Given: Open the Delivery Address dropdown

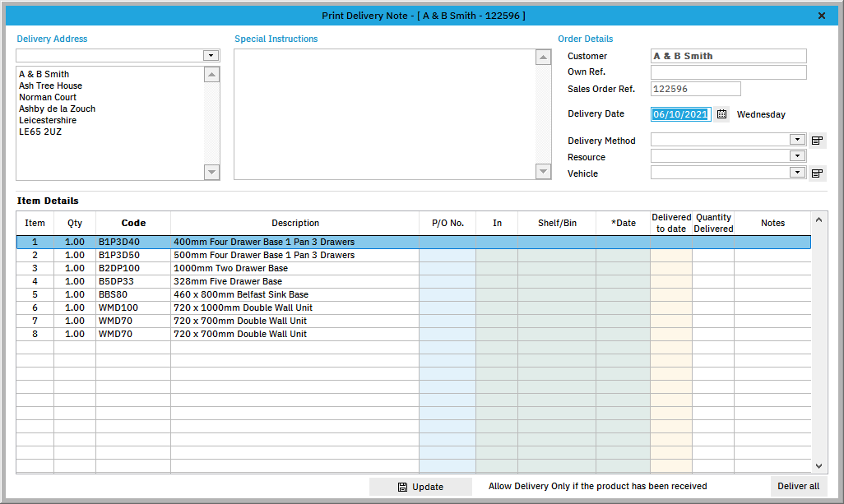Looking at the screenshot, I should [x=211, y=55].
